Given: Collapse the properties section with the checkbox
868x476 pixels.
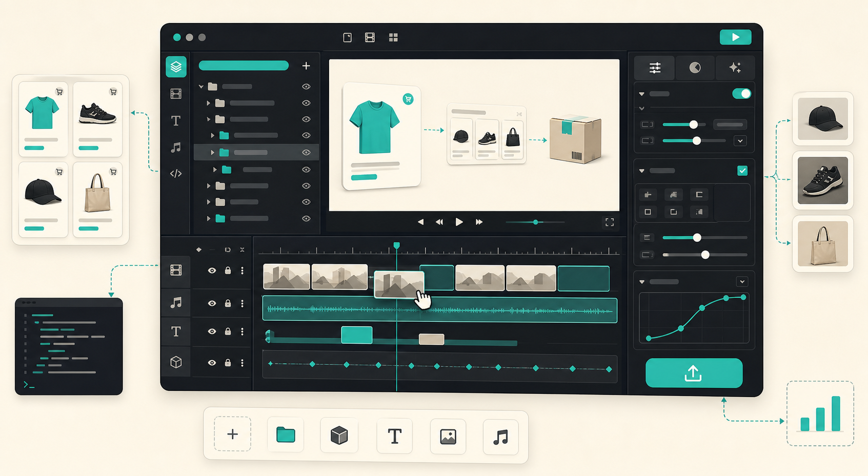Looking at the screenshot, I should click(x=641, y=171).
